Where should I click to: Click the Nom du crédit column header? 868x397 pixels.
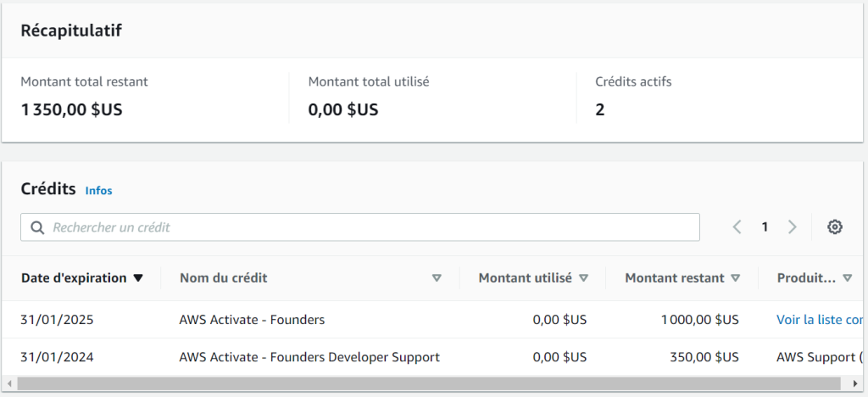click(224, 278)
